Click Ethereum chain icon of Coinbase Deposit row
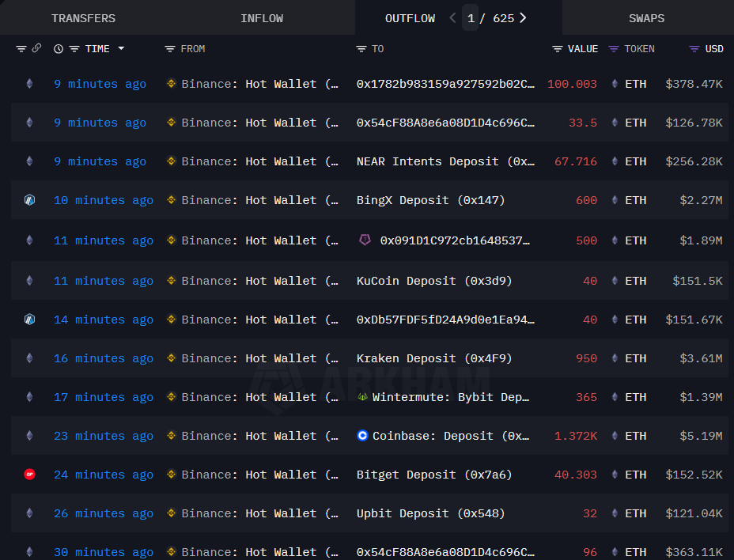 click(x=29, y=436)
